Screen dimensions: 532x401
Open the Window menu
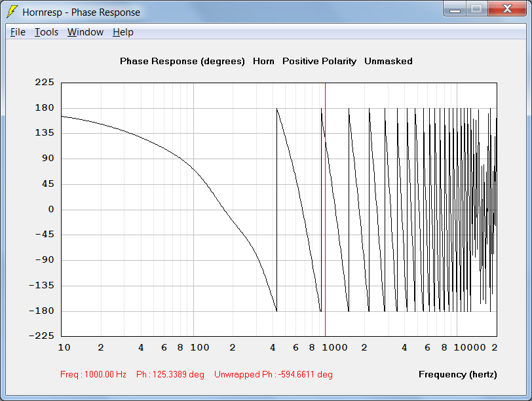[x=85, y=32]
